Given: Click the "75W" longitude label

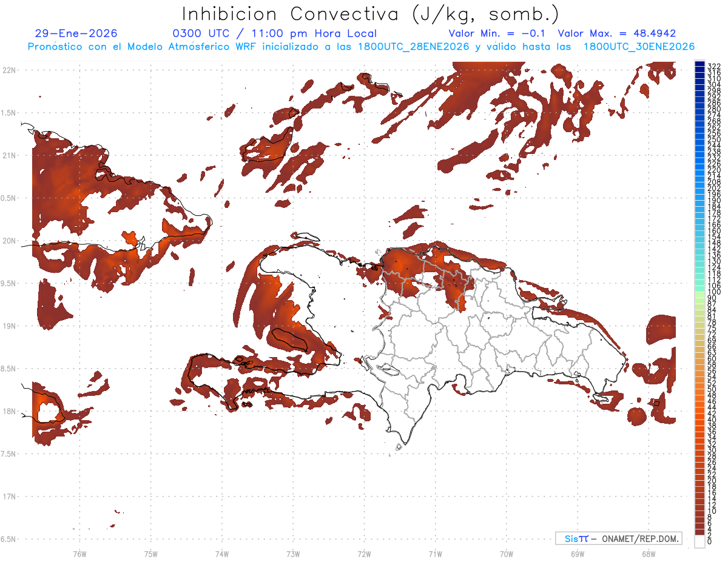Looking at the screenshot, I should click(151, 554).
